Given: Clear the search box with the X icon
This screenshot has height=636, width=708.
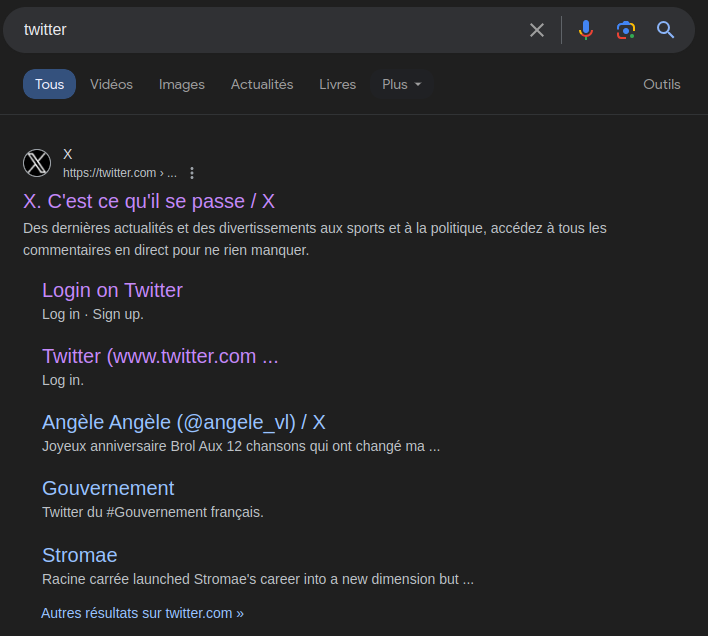Looking at the screenshot, I should click(536, 30).
